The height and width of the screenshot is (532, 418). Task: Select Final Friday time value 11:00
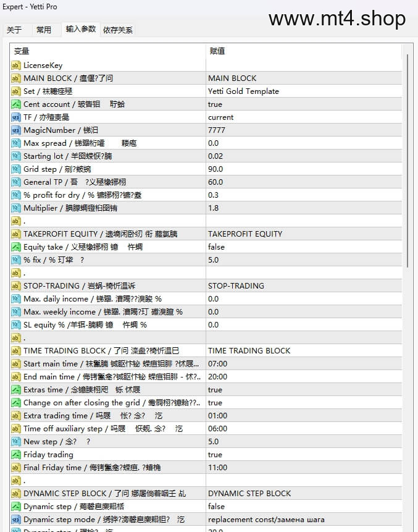[x=303, y=468]
